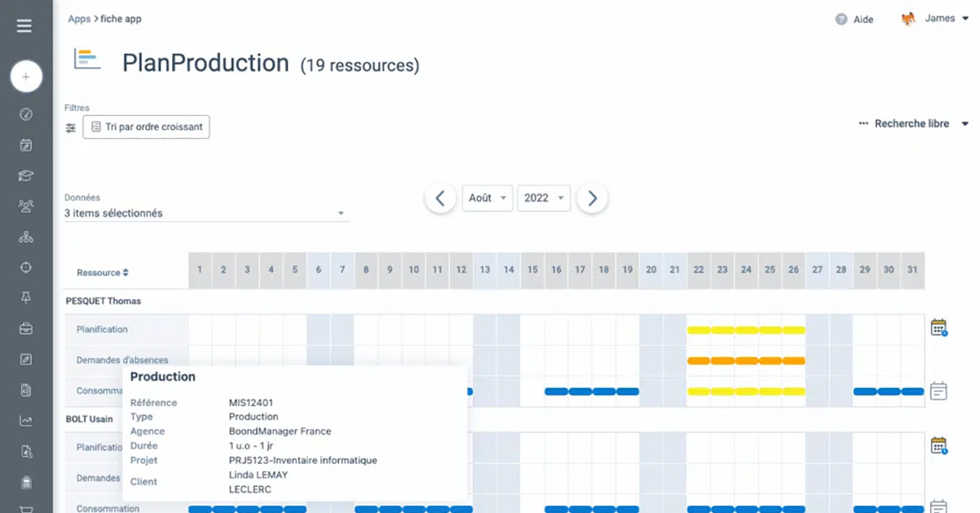Screen dimensions: 980x513
Task: Expand the Données items selection dropdown
Action: tap(206, 213)
